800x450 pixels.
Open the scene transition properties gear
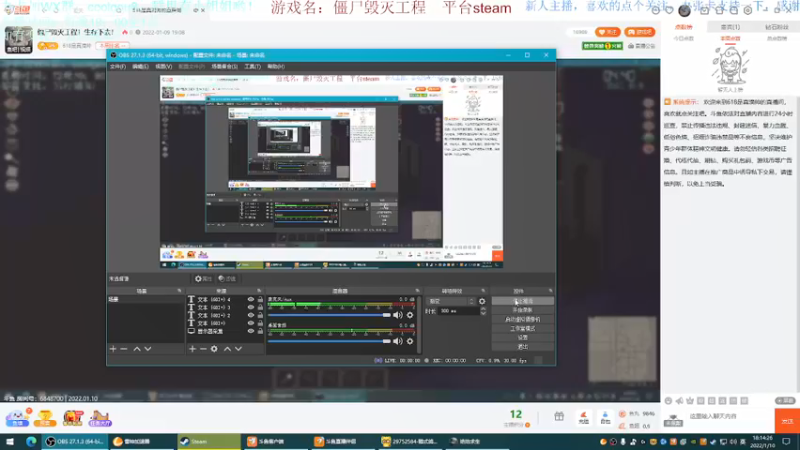point(482,302)
